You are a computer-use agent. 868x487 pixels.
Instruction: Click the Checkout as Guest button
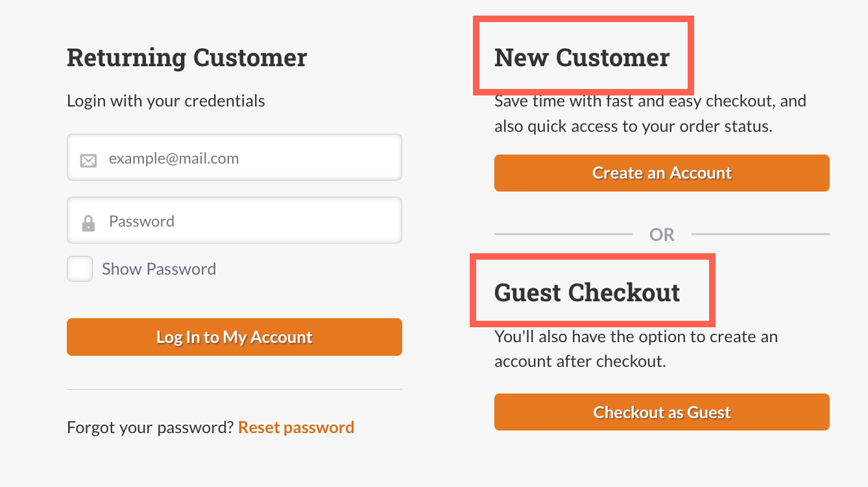[x=662, y=412]
